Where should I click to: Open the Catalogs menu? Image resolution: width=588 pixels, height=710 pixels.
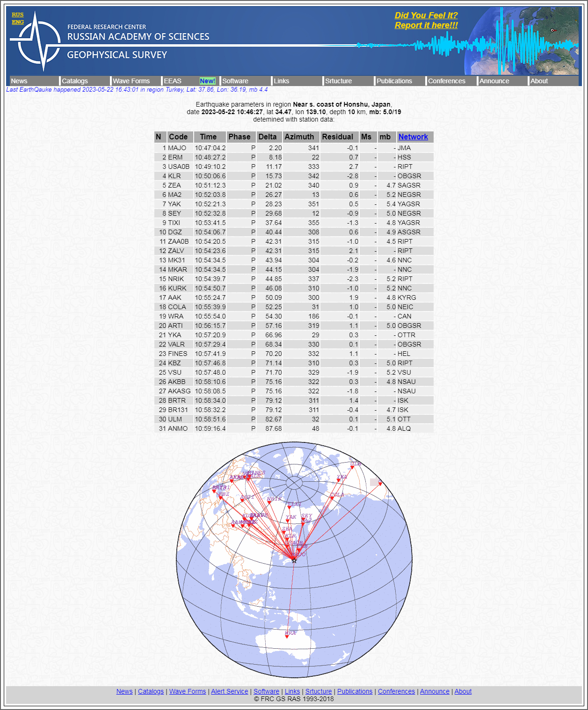pyautogui.click(x=76, y=80)
